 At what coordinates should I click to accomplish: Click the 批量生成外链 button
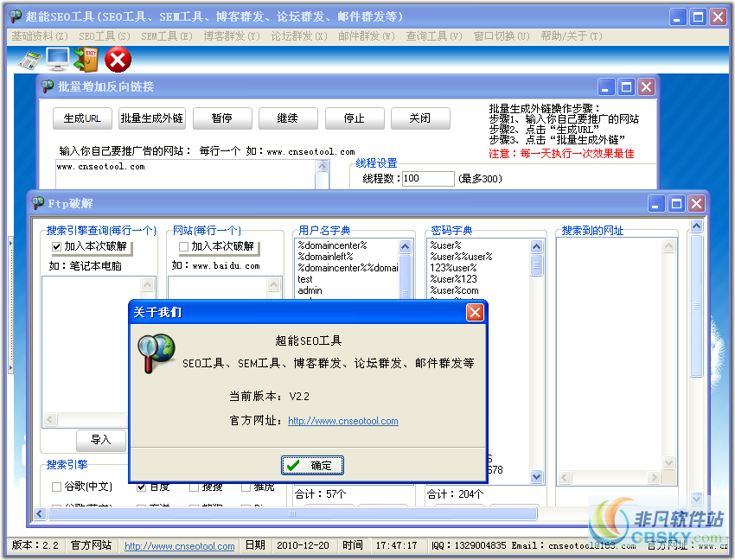point(151,118)
